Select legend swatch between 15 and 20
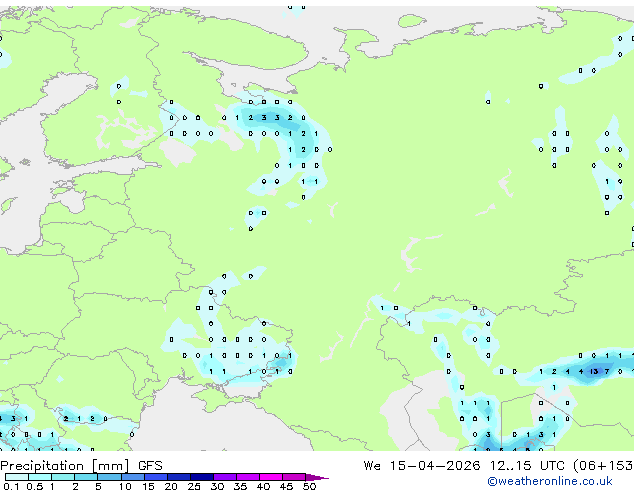 156,477
